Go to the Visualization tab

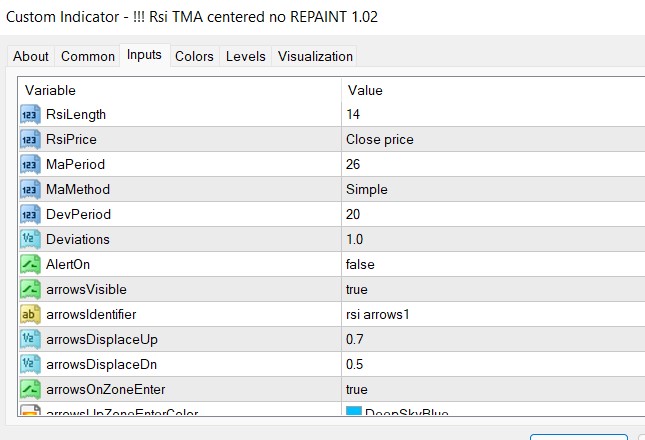pos(315,56)
